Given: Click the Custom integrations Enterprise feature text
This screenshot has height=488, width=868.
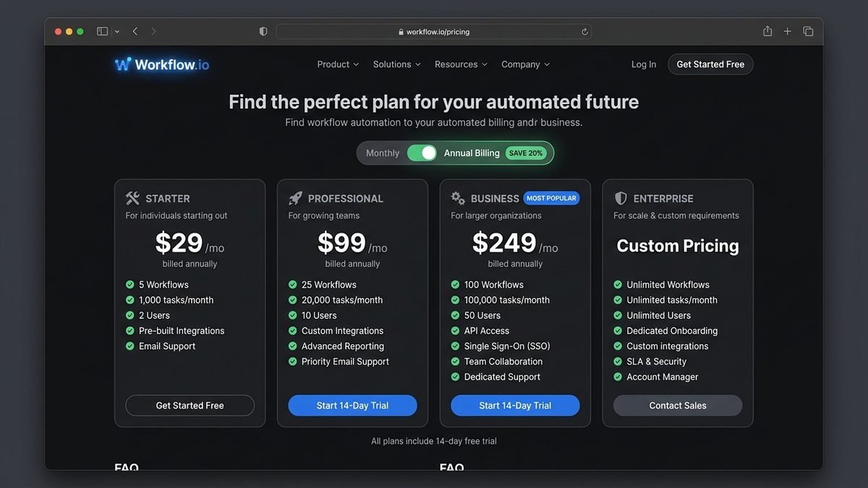Looking at the screenshot, I should click(668, 346).
